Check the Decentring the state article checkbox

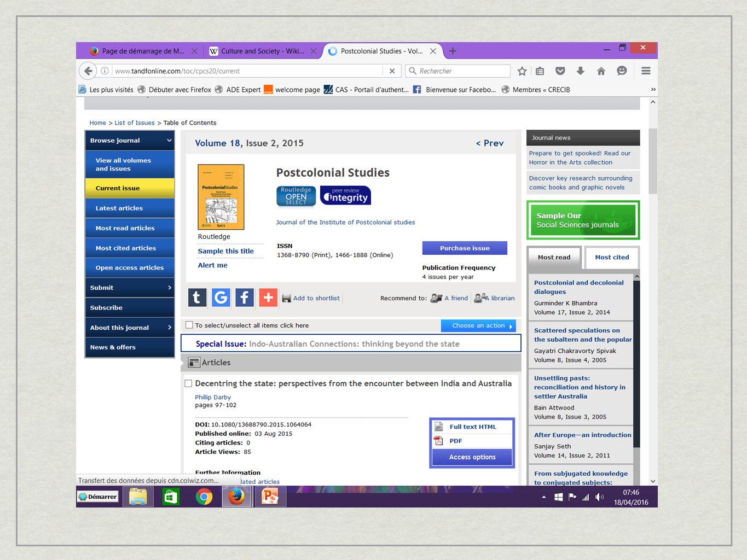[x=188, y=383]
